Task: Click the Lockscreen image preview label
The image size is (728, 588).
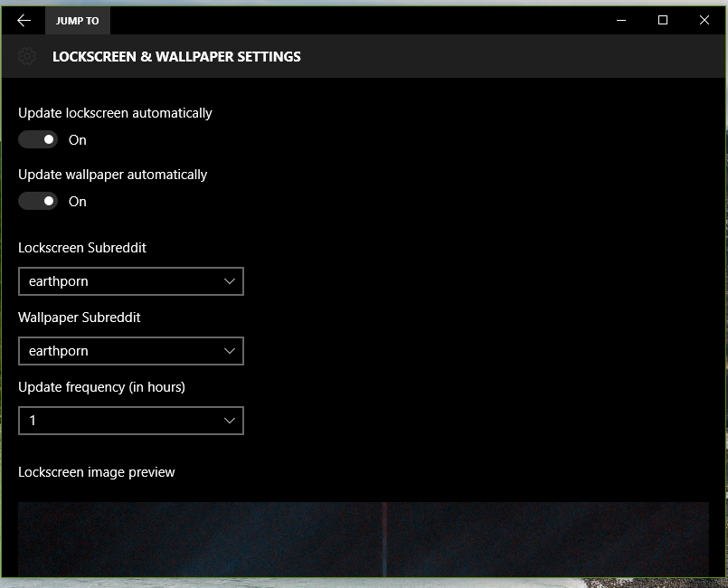Action: 96,472
